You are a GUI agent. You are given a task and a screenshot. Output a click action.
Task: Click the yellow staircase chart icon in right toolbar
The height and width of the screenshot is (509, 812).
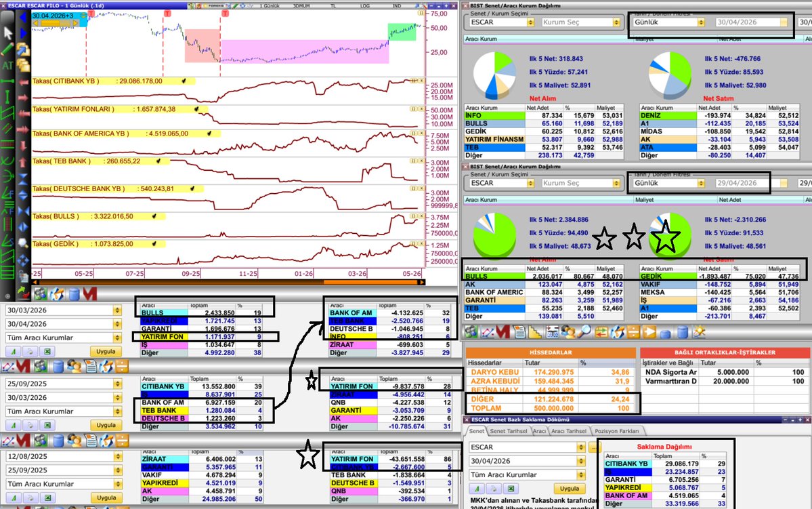tap(535, 331)
